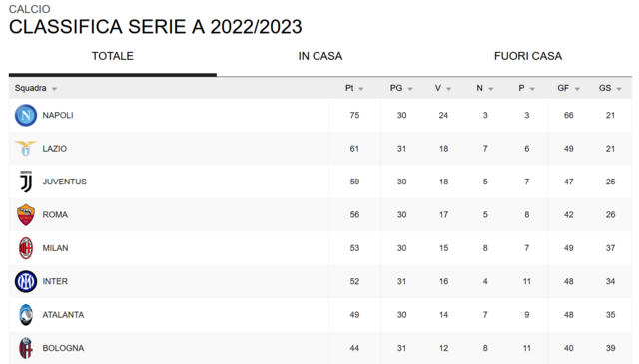Screen dimensions: 639x364
Task: Click the Roma club crest
Action: coord(26,215)
